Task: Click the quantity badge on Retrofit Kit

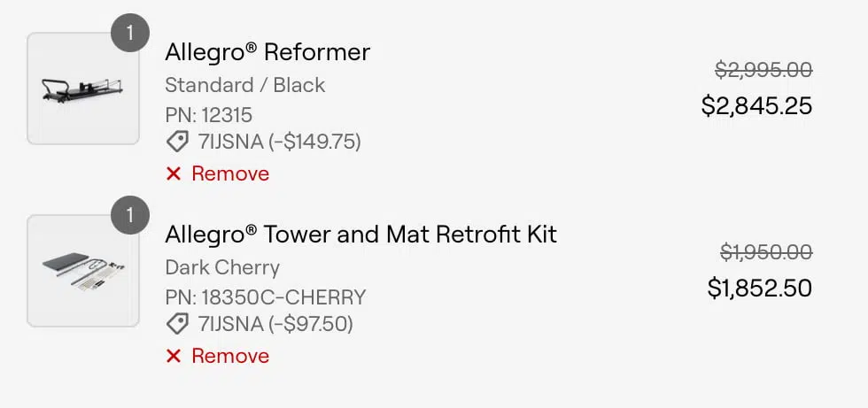Action: coord(130,215)
